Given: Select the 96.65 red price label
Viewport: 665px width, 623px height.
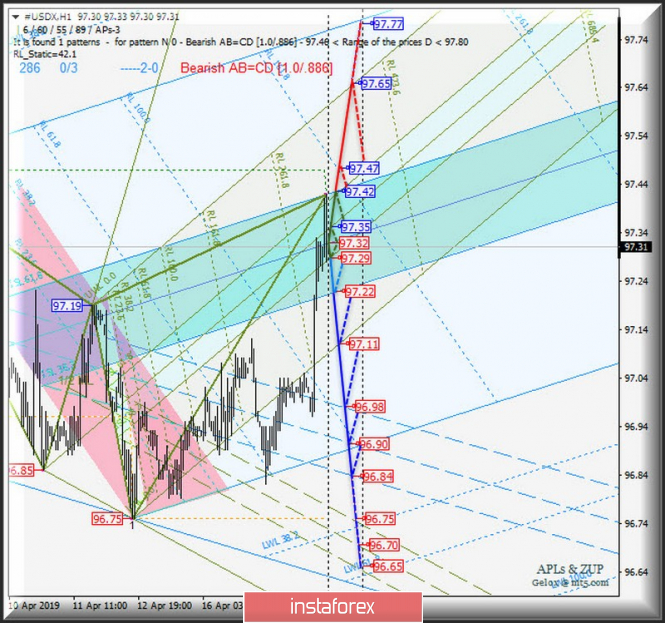Looking at the screenshot, I should (388, 566).
